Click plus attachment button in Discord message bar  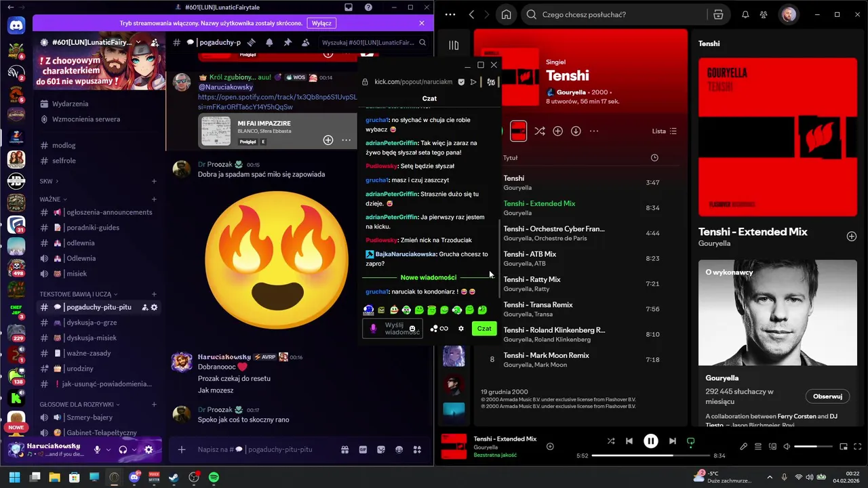[182, 449]
